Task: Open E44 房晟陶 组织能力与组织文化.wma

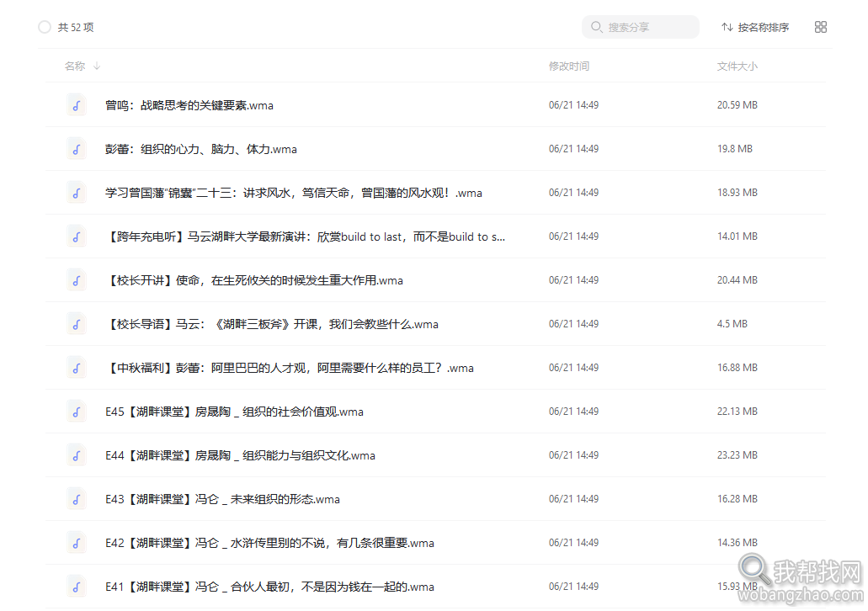Action: coord(240,455)
